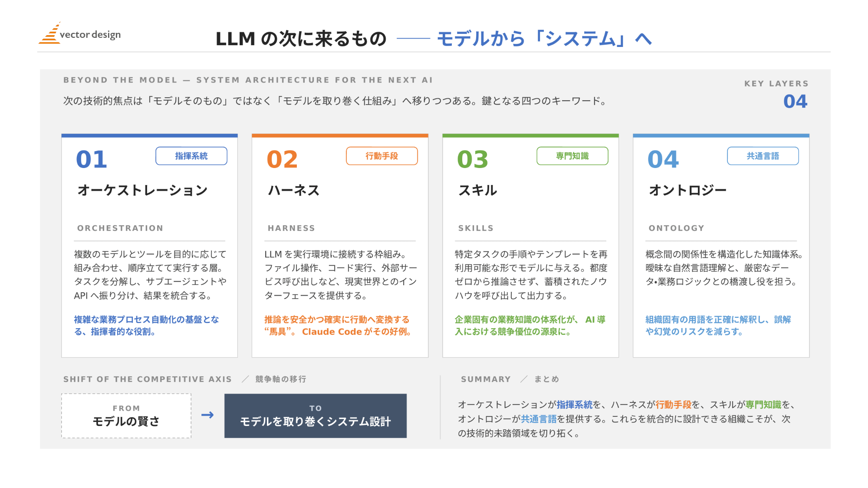Click the 行動手段 tag badge
Viewport: 868px width, 488px height.
(x=382, y=156)
